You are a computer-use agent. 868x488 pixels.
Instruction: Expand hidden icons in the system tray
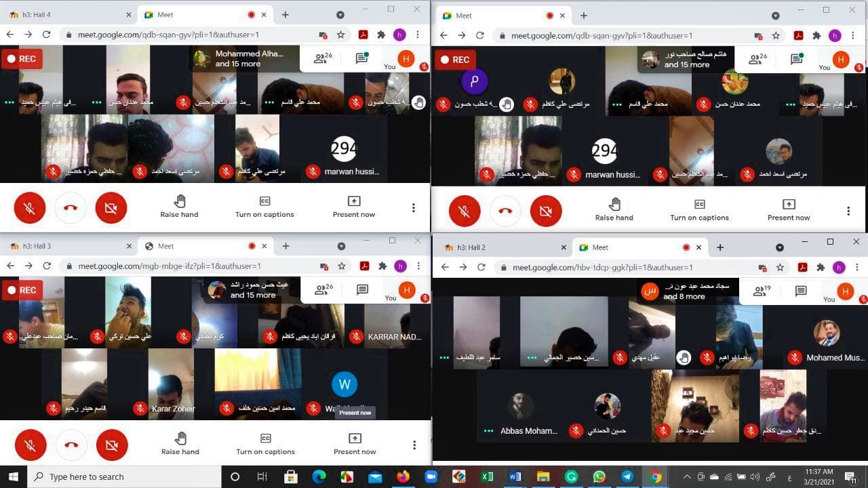(686, 476)
